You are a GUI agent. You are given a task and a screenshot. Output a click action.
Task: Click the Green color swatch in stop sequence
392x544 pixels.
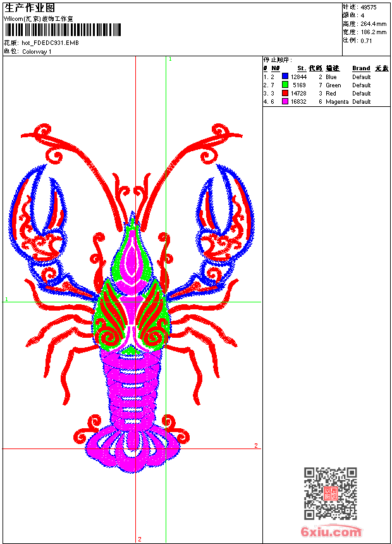(x=285, y=85)
